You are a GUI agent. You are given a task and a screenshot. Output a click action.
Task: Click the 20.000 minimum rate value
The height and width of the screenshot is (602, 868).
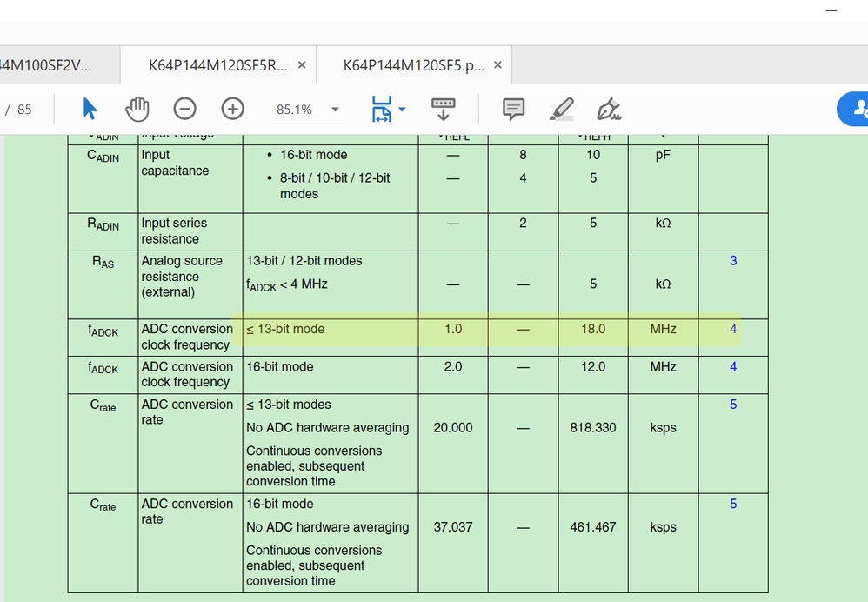(x=453, y=427)
